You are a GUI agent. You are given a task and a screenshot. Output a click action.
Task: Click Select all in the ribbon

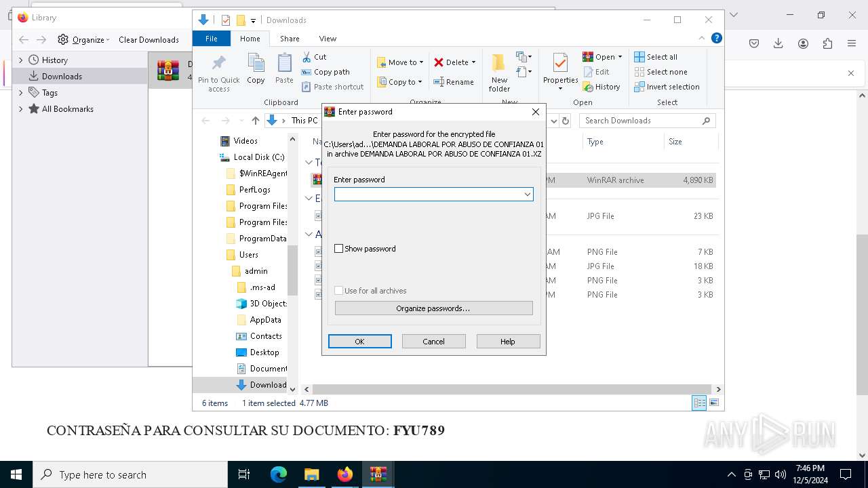click(x=655, y=57)
